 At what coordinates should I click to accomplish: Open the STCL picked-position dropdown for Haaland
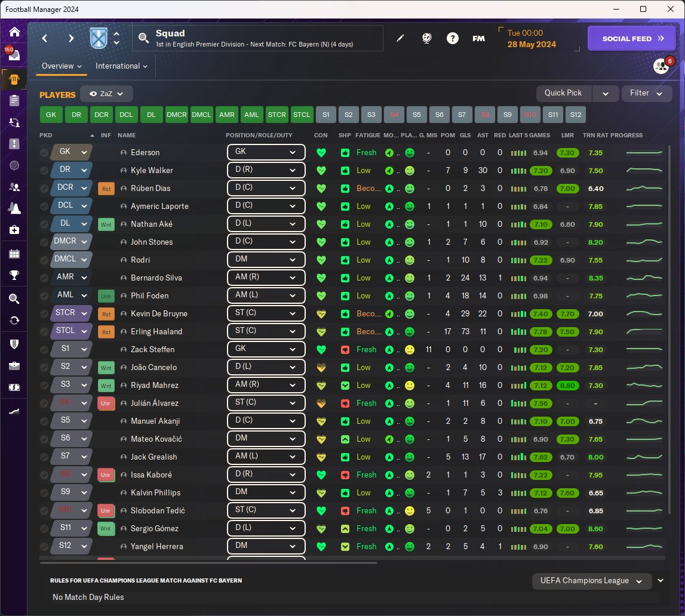coord(72,331)
